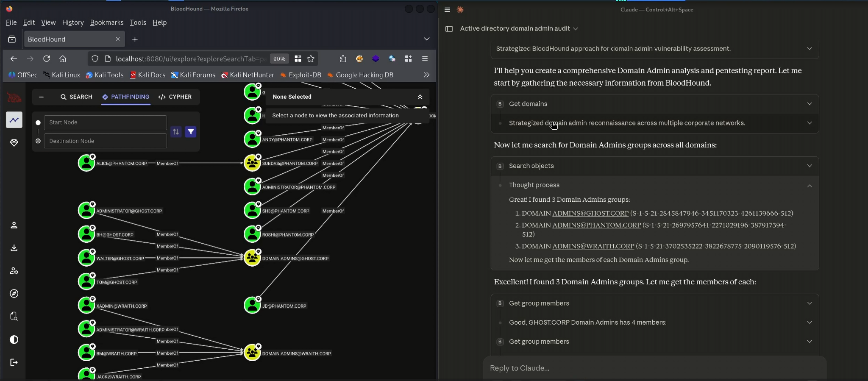Toggle dark mode in BloodHound sidebar
Screen dimensions: 868x381
pos(14,339)
